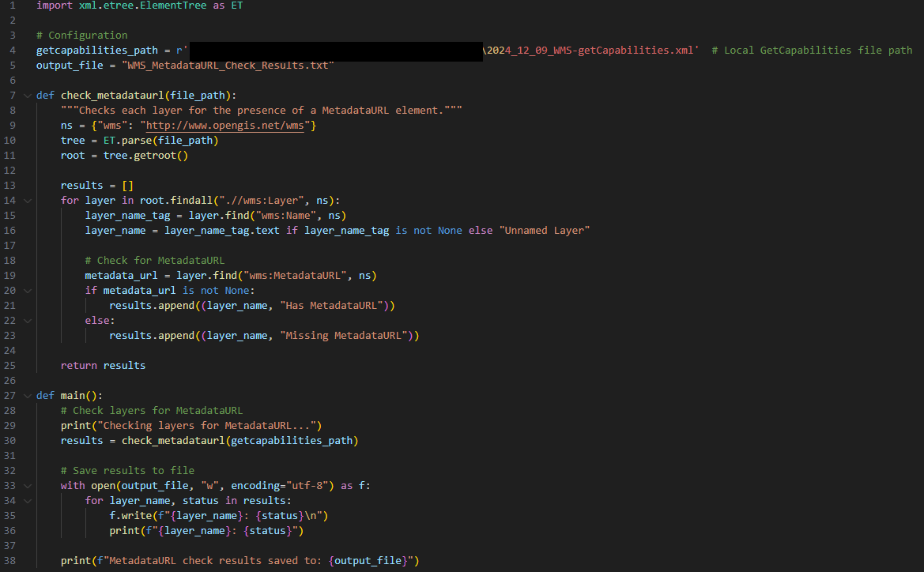Click 'import' keyword on line 1
Viewport: 924px width, 572px height.
(55, 6)
